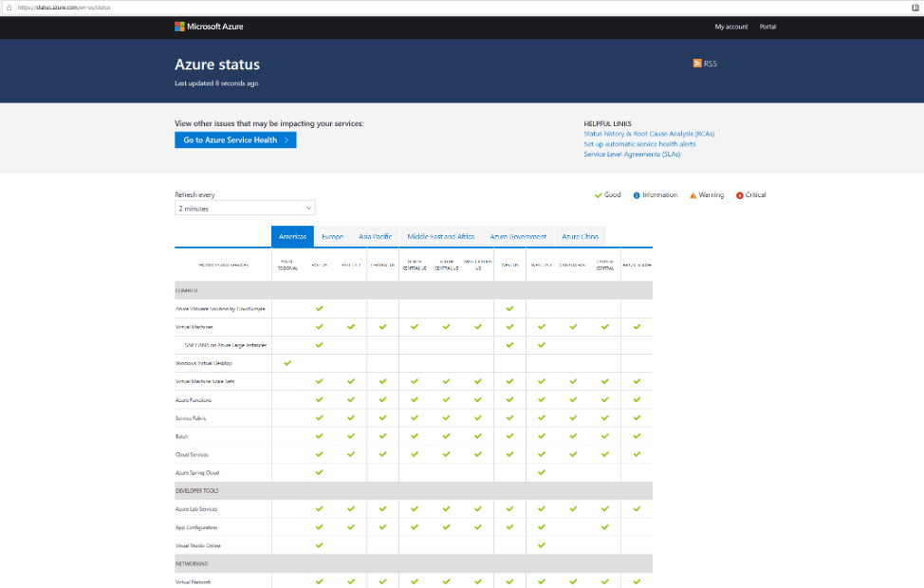The width and height of the screenshot is (924, 588).
Task: Click Virtual Machines Brazil South checkmark
Action: tap(637, 327)
